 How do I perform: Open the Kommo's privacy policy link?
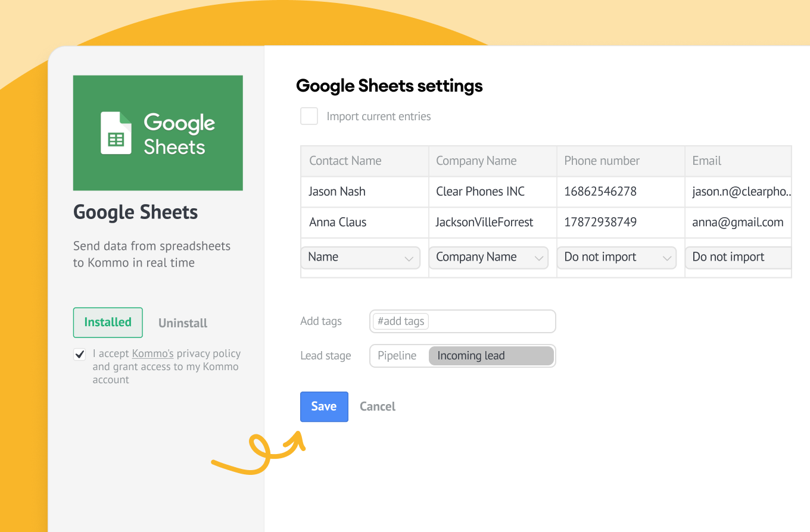[x=152, y=353]
